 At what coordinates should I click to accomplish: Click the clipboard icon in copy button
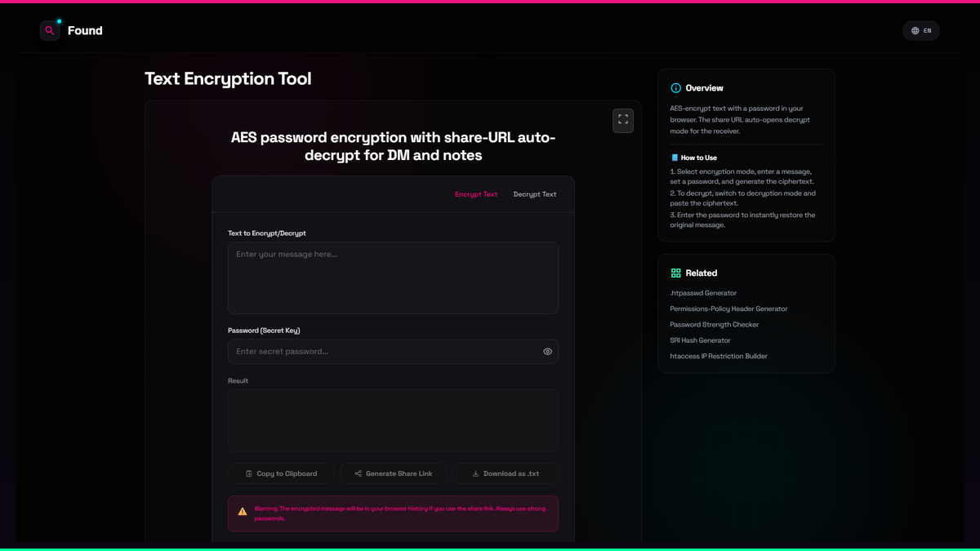[x=249, y=473]
